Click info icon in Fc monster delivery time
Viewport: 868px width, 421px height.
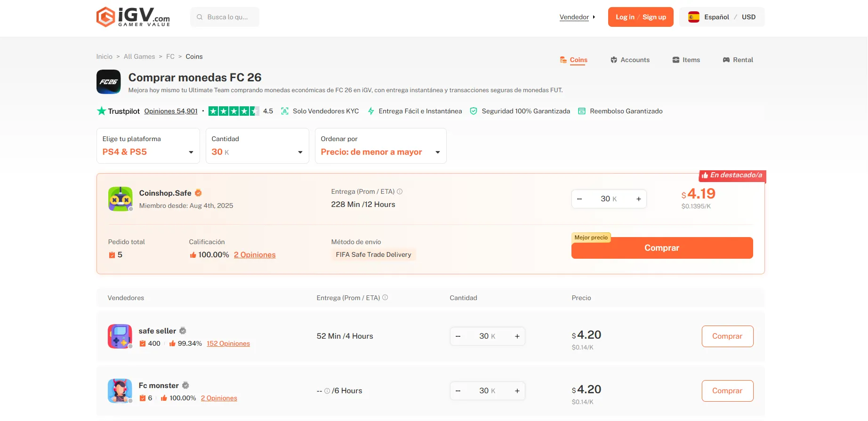(x=327, y=391)
